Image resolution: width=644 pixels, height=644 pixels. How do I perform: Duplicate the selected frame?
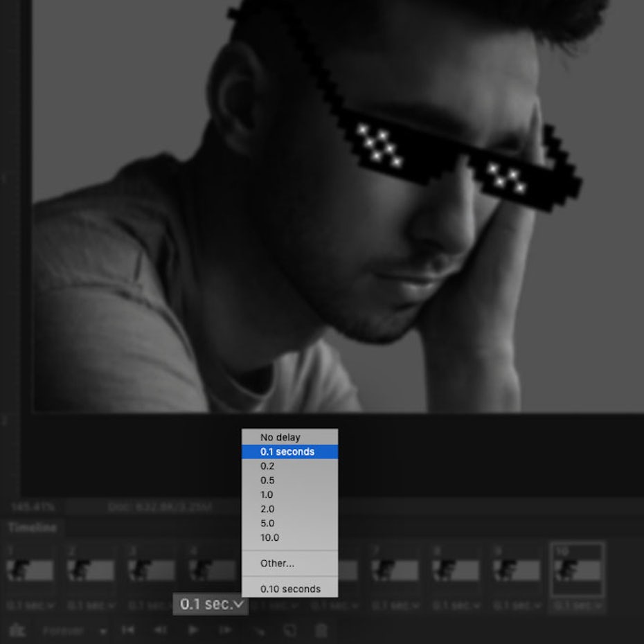point(290,631)
